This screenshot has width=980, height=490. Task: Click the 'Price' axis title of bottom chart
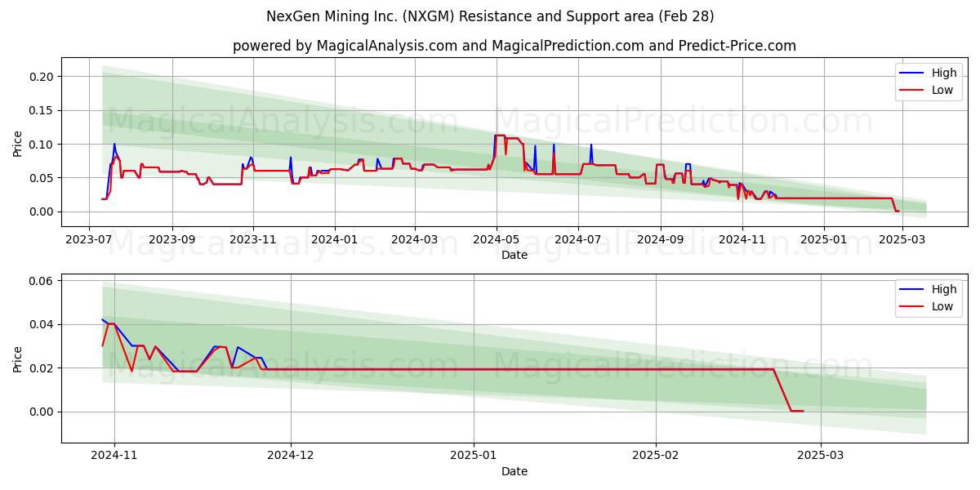[18, 359]
